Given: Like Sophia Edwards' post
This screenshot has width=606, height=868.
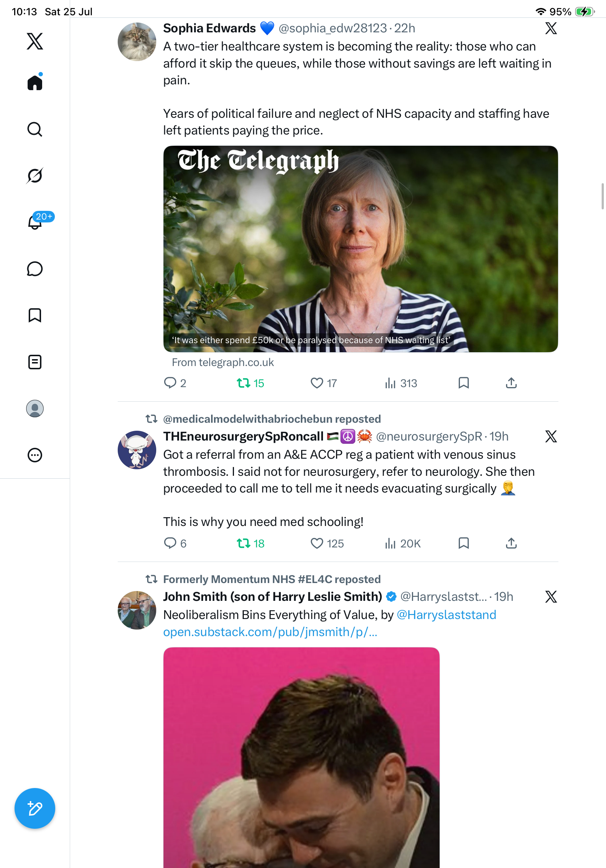Looking at the screenshot, I should tap(324, 383).
